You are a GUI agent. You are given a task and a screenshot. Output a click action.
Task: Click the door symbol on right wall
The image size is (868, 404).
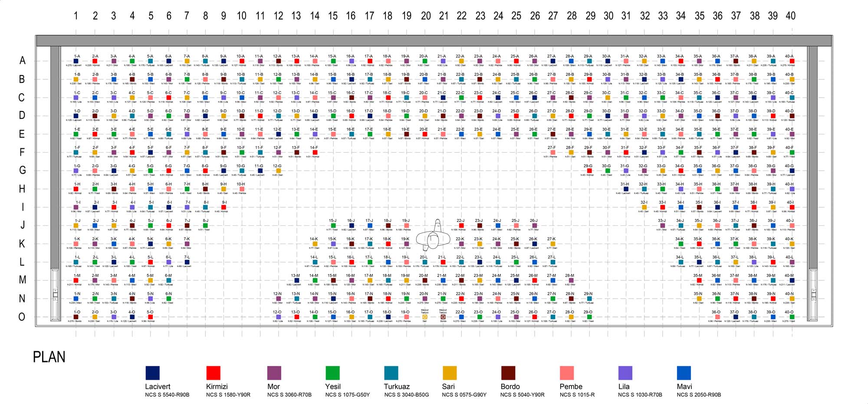point(813,295)
